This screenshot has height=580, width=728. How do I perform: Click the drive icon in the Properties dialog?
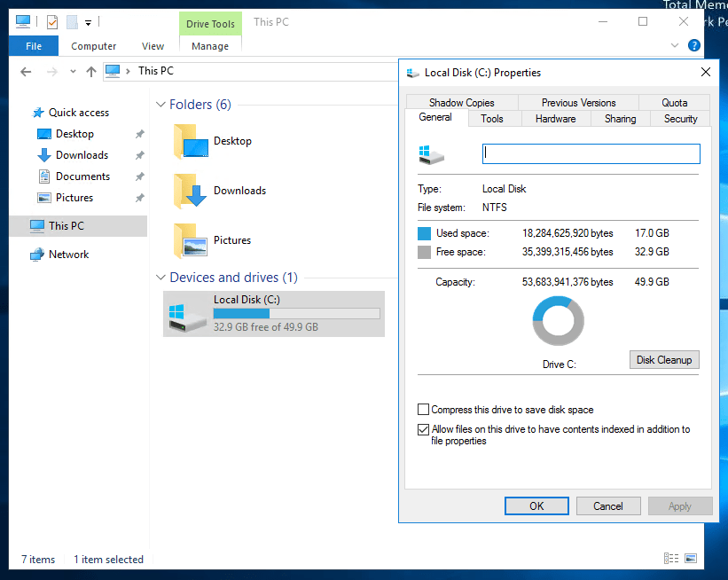[432, 153]
